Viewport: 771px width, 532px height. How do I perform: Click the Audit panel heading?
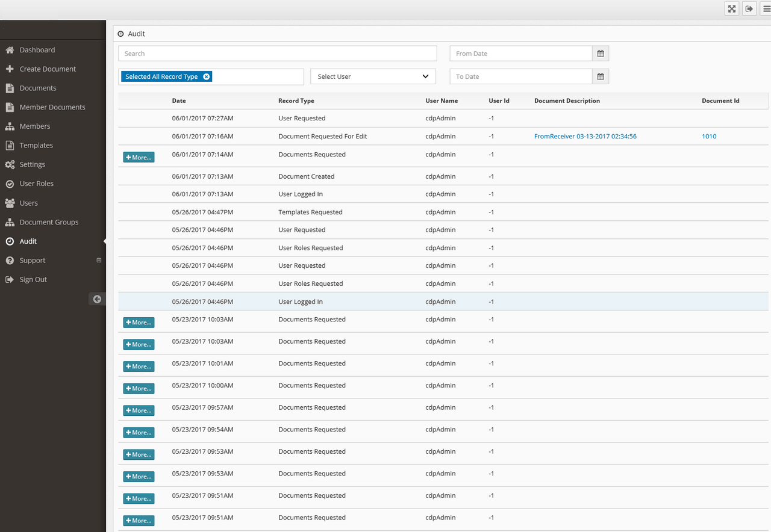tap(136, 34)
